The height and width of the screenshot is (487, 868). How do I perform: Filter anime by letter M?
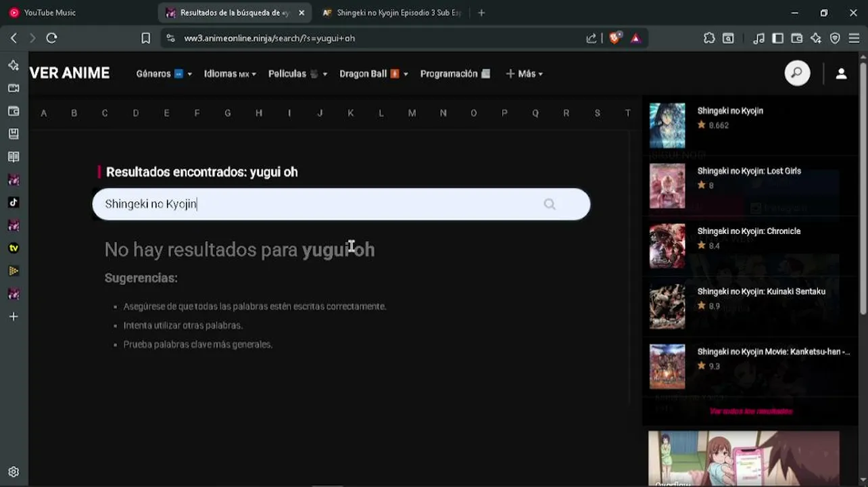[412, 113]
